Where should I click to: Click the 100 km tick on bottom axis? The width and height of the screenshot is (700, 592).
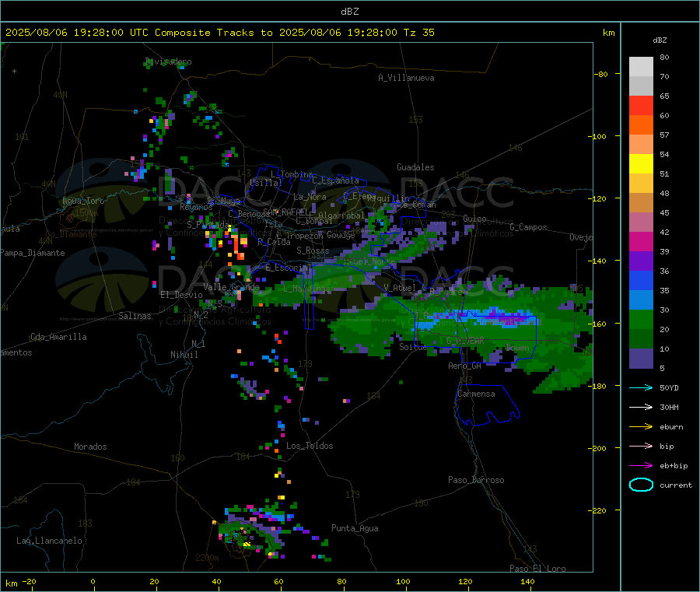click(403, 581)
